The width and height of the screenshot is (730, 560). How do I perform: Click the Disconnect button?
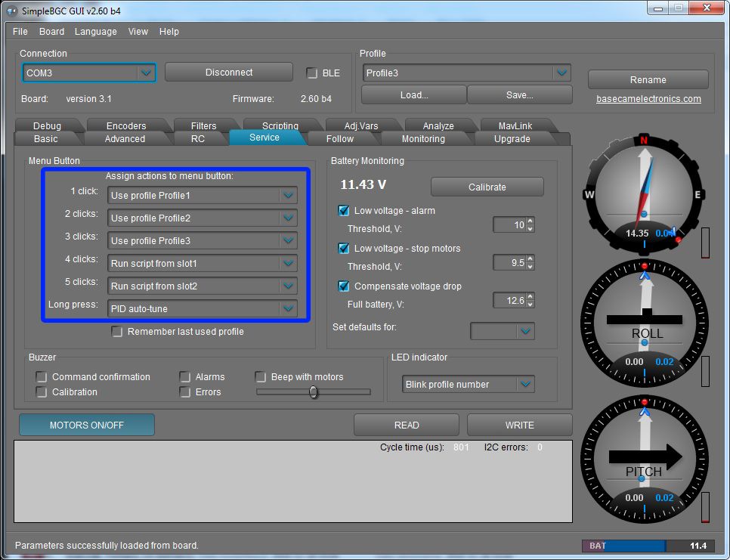click(228, 72)
